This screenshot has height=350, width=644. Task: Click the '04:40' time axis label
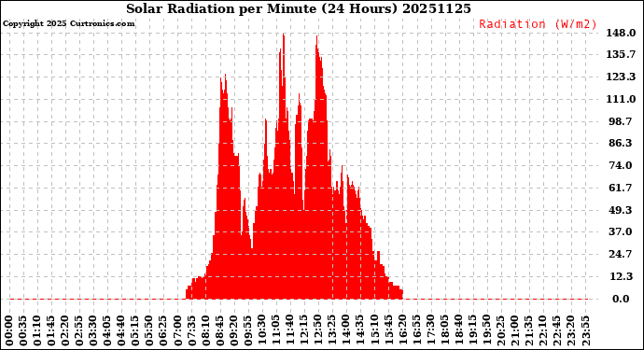coord(121,331)
